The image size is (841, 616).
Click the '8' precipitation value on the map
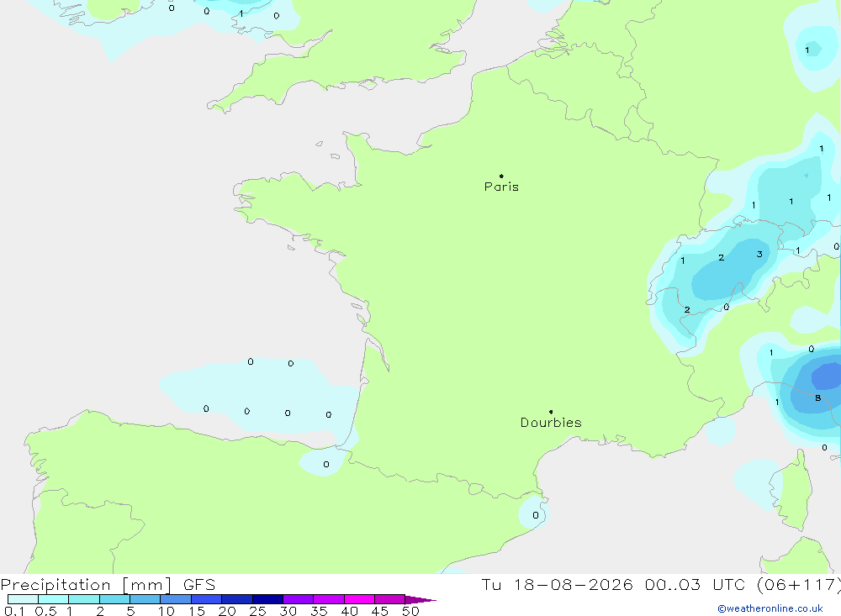pyautogui.click(x=817, y=398)
